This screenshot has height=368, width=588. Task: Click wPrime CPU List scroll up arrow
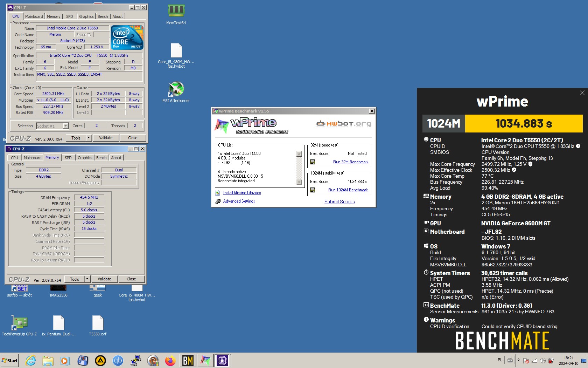[x=299, y=154]
